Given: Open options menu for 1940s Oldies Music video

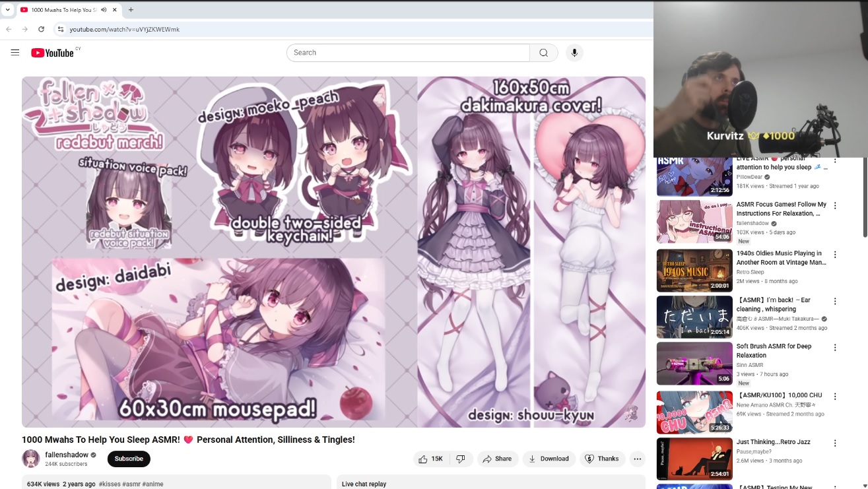Looking at the screenshot, I should 835,254.
